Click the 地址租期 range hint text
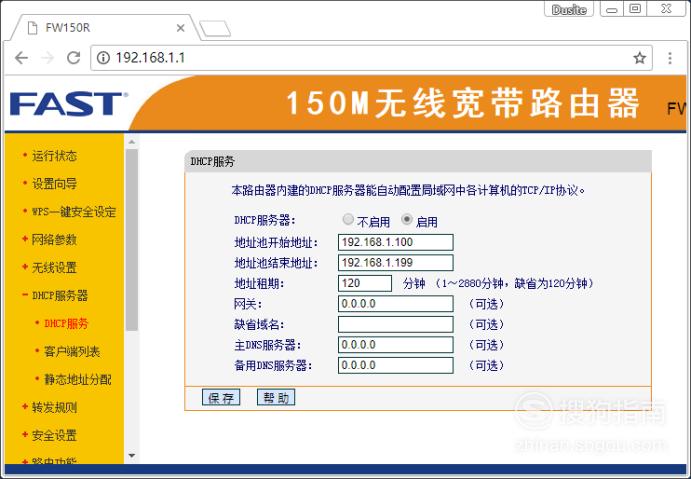The width and height of the screenshot is (691, 479). click(x=515, y=283)
